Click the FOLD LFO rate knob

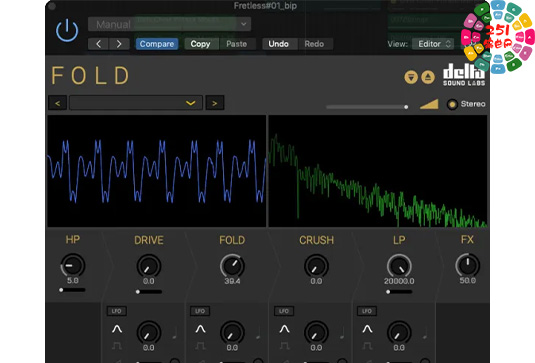232,333
